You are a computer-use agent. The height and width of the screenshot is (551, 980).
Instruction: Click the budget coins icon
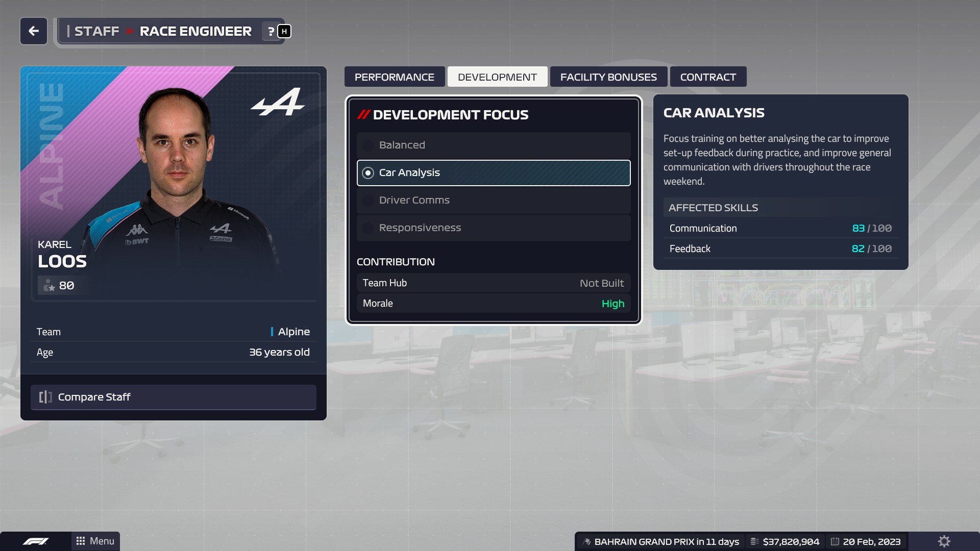tap(754, 541)
